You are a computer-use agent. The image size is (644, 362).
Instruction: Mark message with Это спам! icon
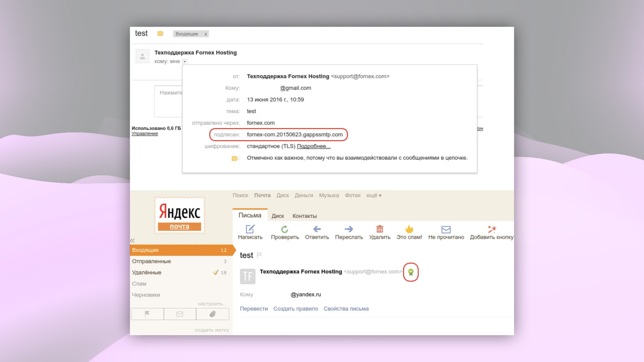pyautogui.click(x=409, y=229)
